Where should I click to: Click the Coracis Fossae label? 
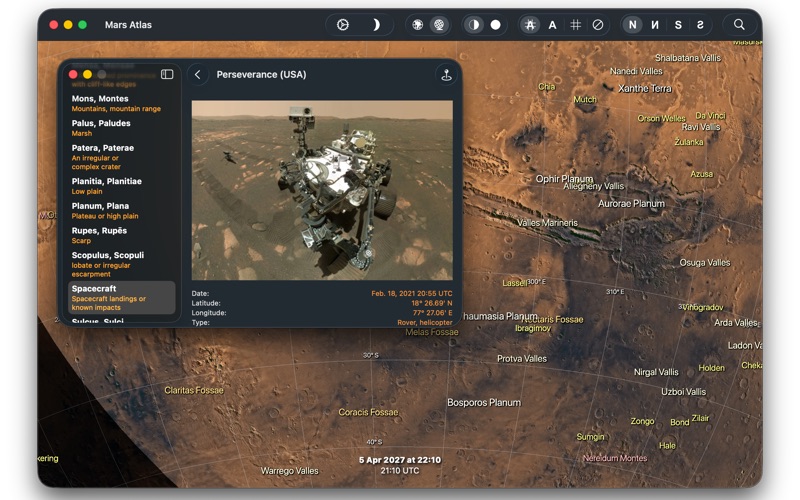(x=368, y=412)
